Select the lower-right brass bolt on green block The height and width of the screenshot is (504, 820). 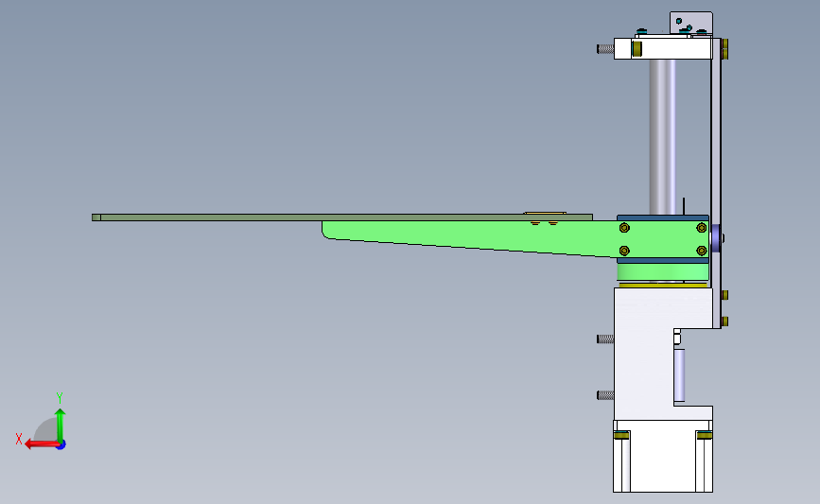click(702, 251)
